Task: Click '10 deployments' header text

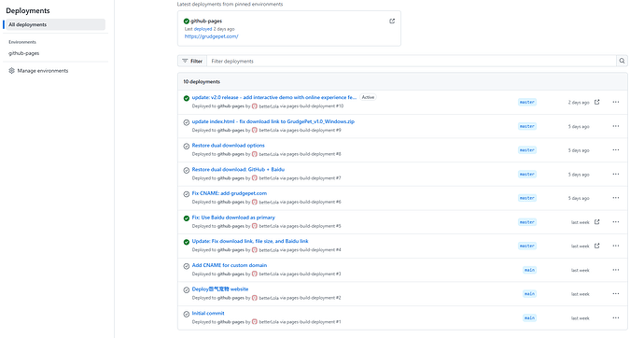Action: click(x=202, y=82)
